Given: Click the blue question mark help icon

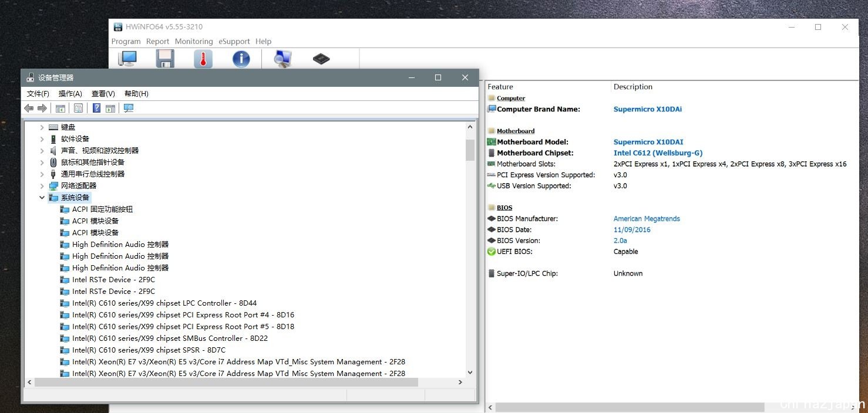Looking at the screenshot, I should coord(96,108).
